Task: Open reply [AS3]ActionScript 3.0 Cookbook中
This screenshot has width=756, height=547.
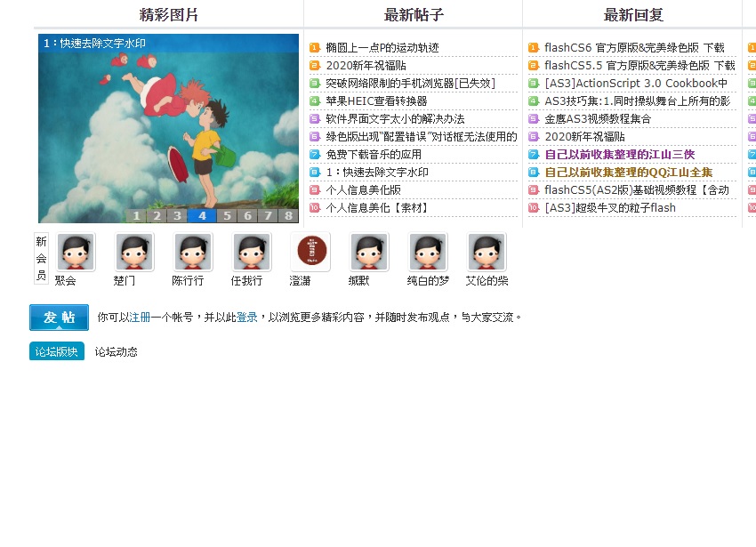Action: 636,84
